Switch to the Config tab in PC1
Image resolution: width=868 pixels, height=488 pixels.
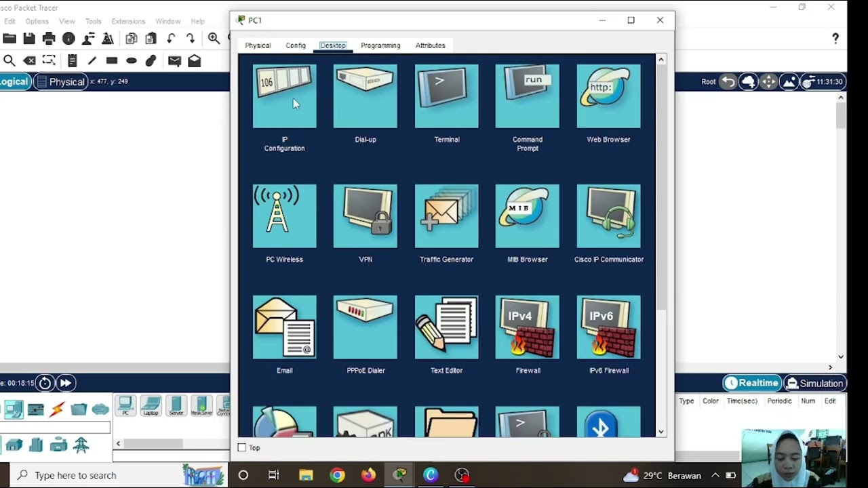pyautogui.click(x=296, y=45)
